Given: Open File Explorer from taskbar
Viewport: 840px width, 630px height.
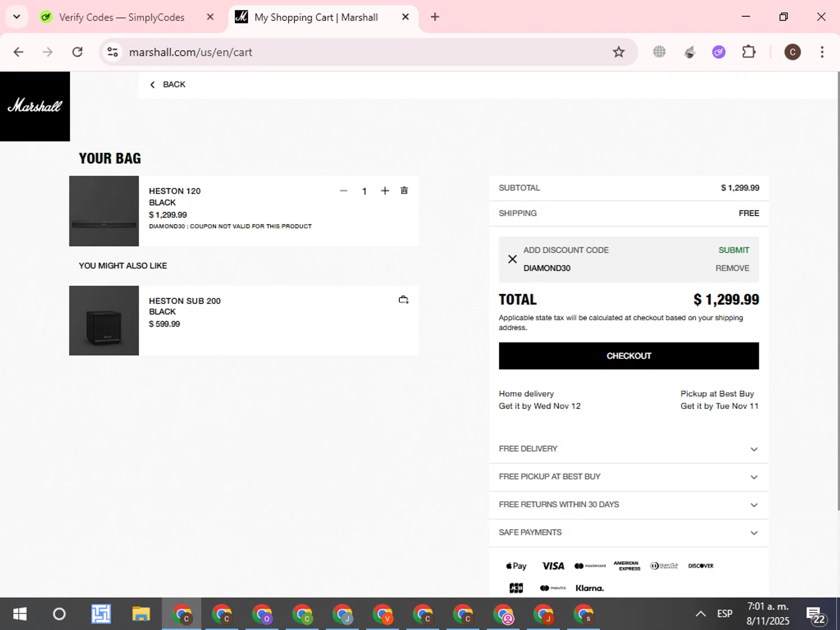Looking at the screenshot, I should click(141, 614).
